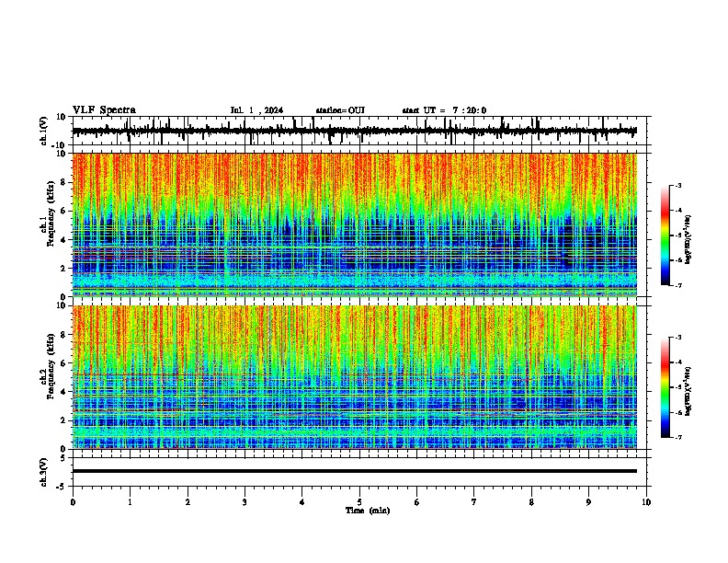Click the "6" tick label on time axis

(x=417, y=502)
